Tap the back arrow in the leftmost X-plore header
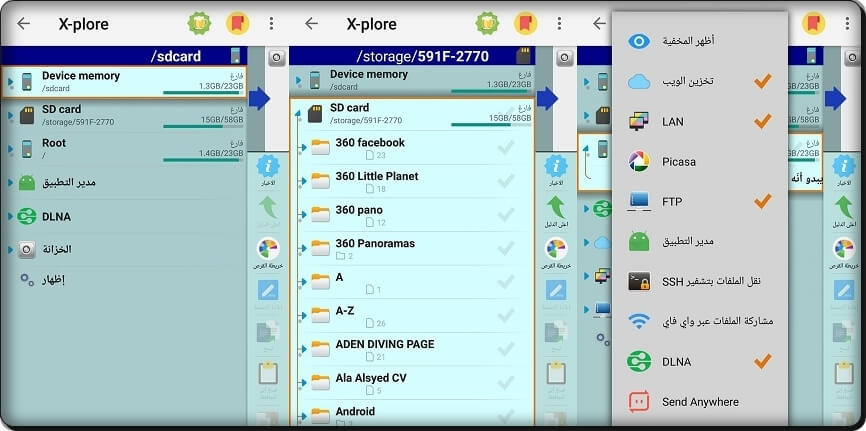 click(23, 23)
